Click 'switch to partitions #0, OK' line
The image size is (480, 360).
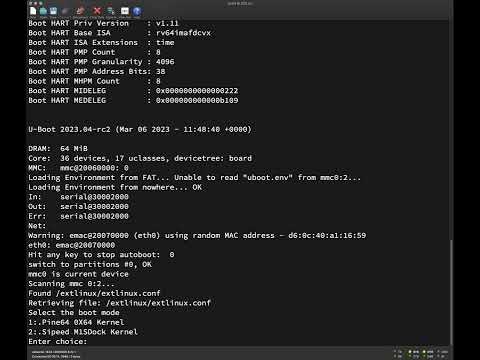(x=90, y=264)
